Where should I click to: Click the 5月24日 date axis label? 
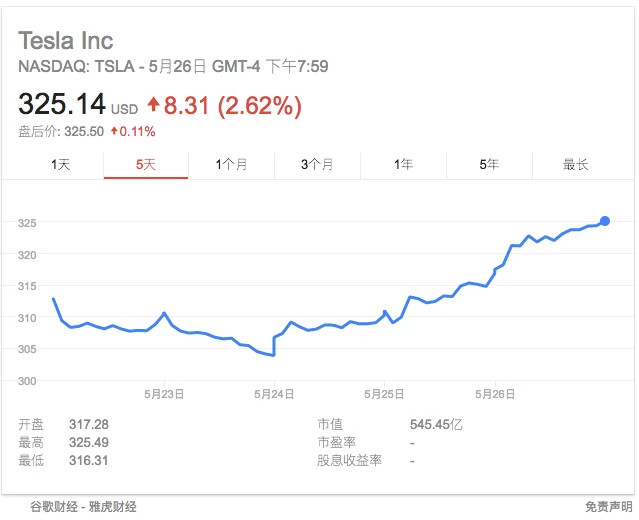(274, 394)
